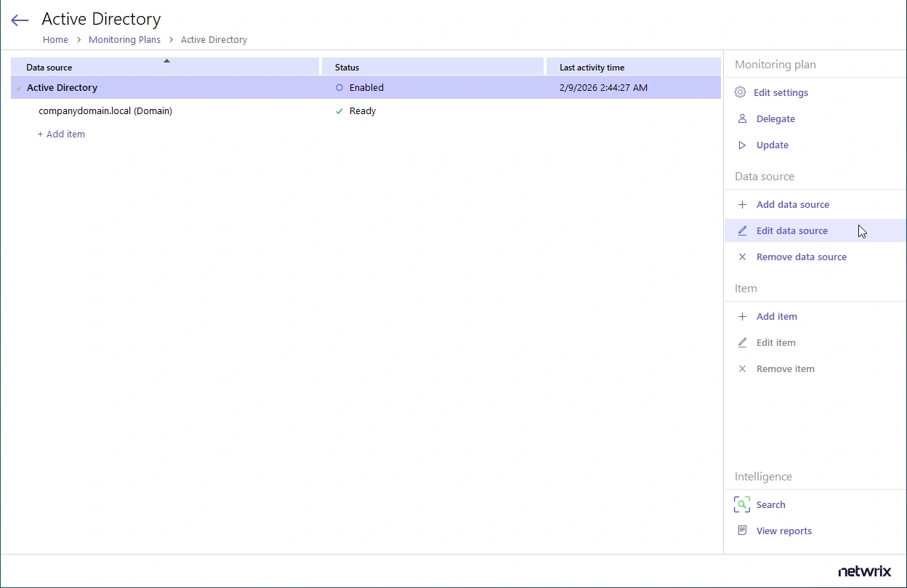Click the plus icon to add data source
Screen dimensions: 907x588
click(x=741, y=204)
